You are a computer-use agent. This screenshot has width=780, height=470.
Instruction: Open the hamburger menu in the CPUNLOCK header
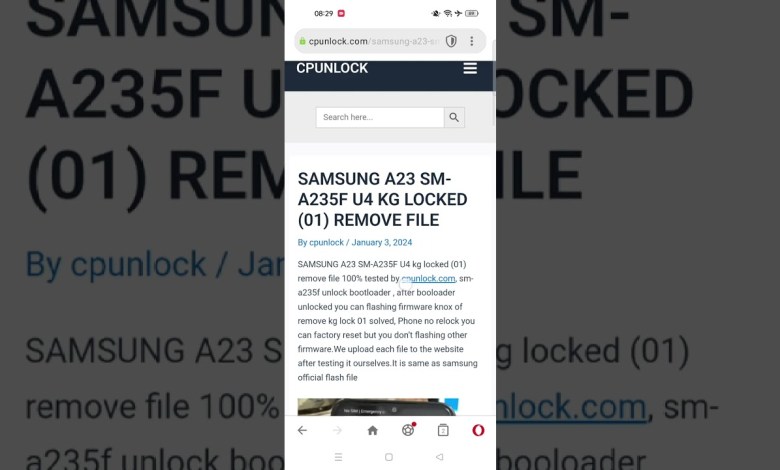pos(470,69)
